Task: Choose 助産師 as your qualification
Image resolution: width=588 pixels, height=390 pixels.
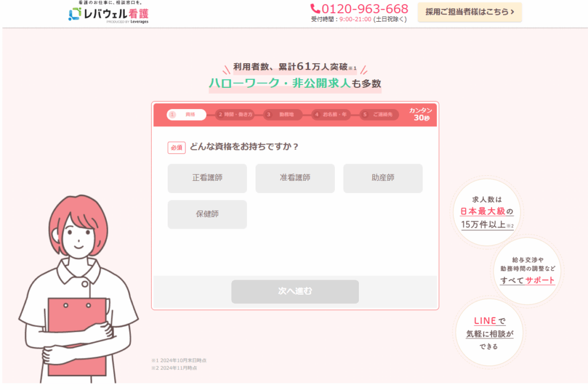Action: [382, 178]
